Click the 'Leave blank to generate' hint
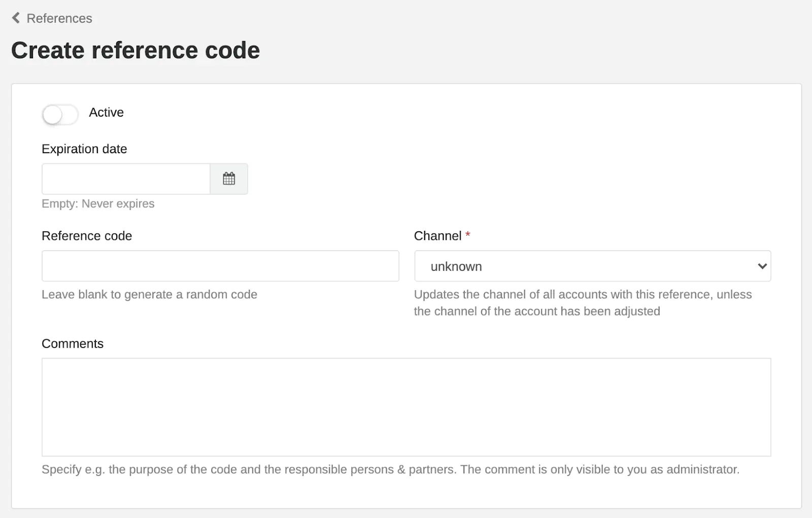Image resolution: width=812 pixels, height=518 pixels. coord(149,294)
